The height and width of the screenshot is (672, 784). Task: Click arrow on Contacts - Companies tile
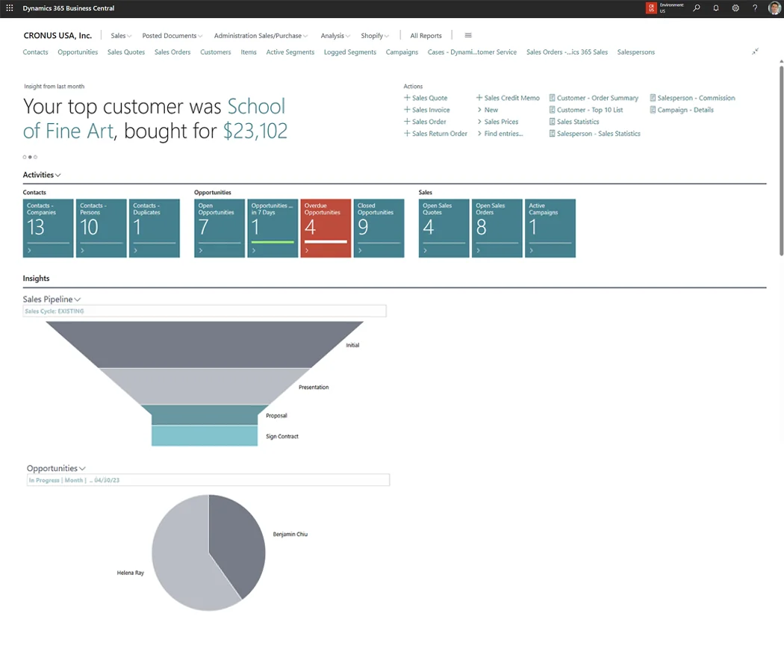click(x=30, y=250)
